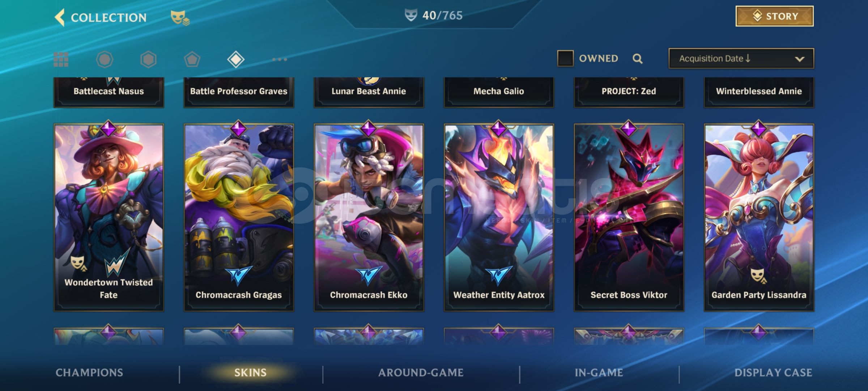View the Garden Party Lissandra skin
Image resolution: width=868 pixels, height=391 pixels.
tap(759, 217)
